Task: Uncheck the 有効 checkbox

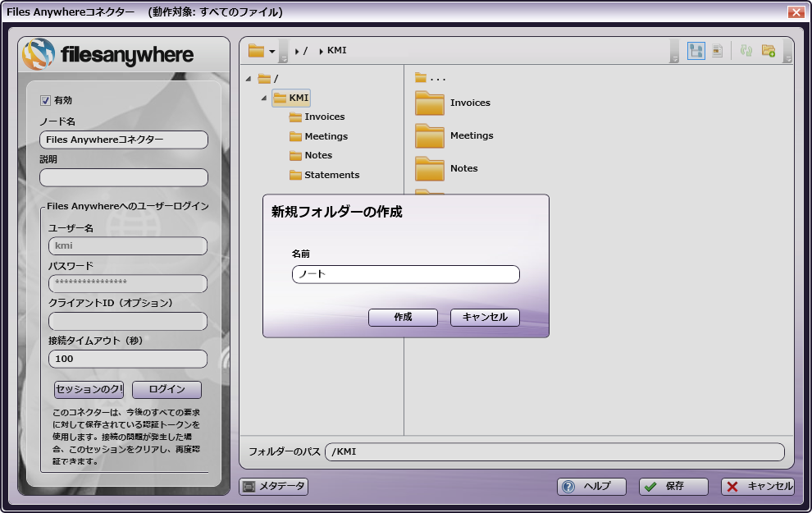Action: pos(46,100)
